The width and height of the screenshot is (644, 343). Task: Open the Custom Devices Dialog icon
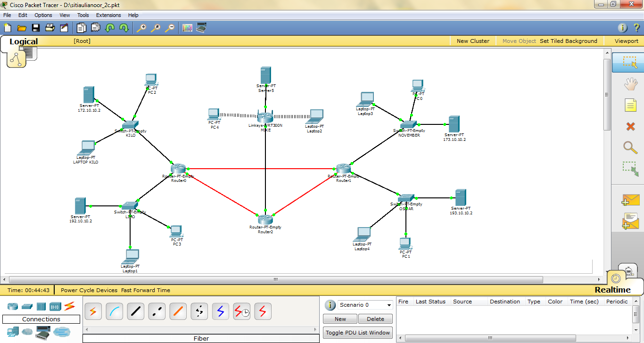201,28
